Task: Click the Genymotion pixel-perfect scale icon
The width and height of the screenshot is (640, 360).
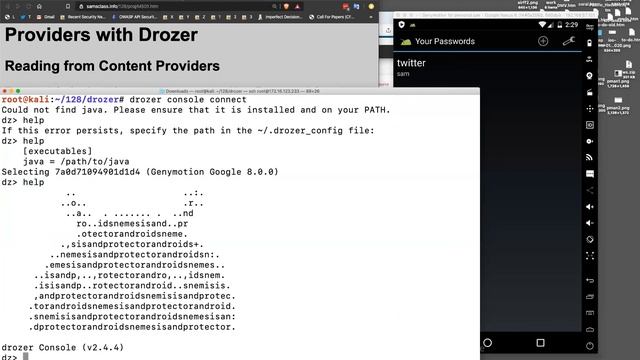Action: [x=589, y=256]
